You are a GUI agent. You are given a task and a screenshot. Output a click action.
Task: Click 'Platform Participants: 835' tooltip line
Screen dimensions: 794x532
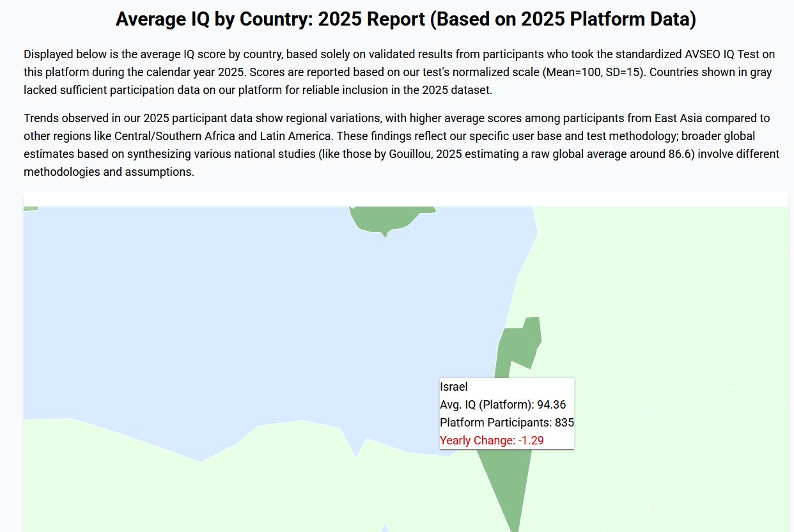coord(507,423)
